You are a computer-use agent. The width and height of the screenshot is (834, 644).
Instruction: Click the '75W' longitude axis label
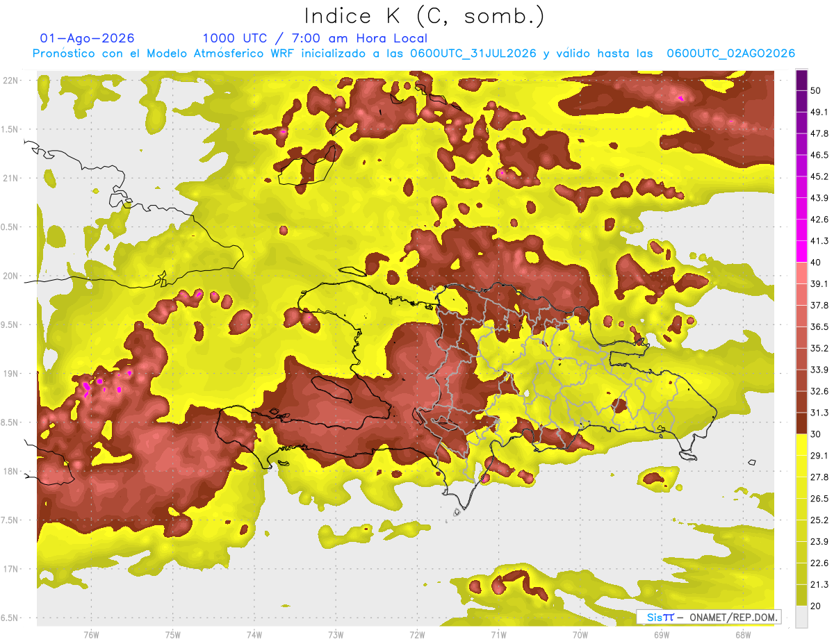click(173, 634)
